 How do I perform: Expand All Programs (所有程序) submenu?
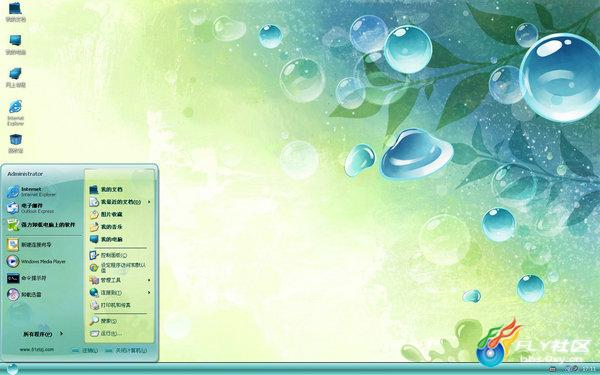(x=43, y=334)
